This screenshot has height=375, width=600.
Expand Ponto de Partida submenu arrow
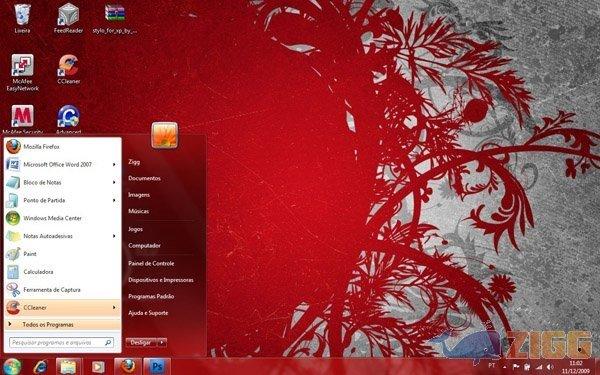click(x=114, y=200)
